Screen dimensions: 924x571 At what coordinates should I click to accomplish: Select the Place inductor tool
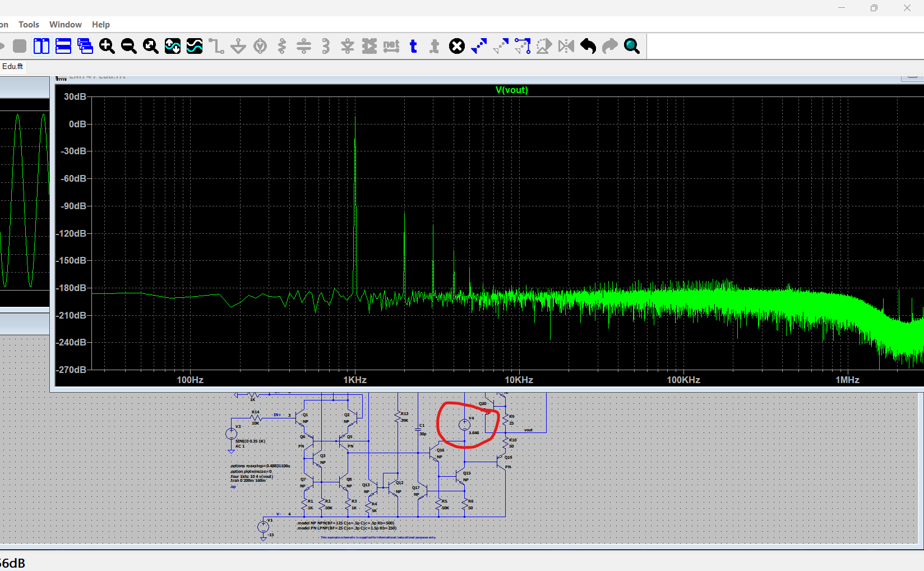pos(326,46)
